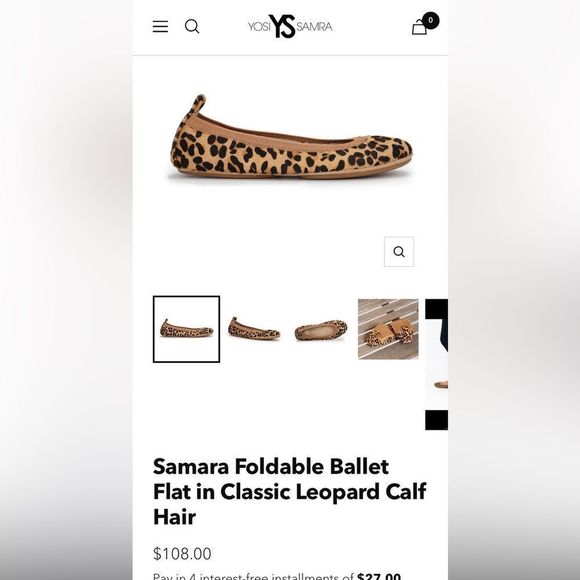The image size is (580, 580).
Task: Click the YOSI text in the logo
Action: (259, 27)
